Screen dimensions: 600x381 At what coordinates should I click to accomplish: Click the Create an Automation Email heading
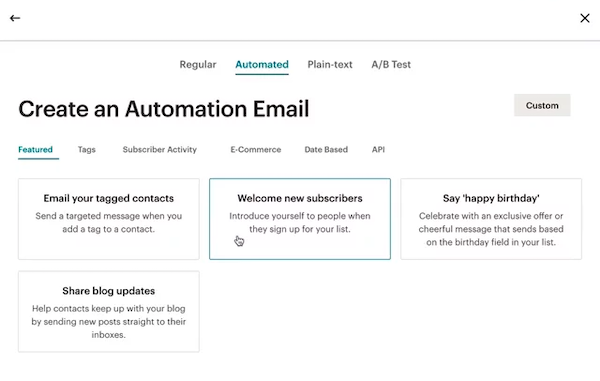point(164,109)
